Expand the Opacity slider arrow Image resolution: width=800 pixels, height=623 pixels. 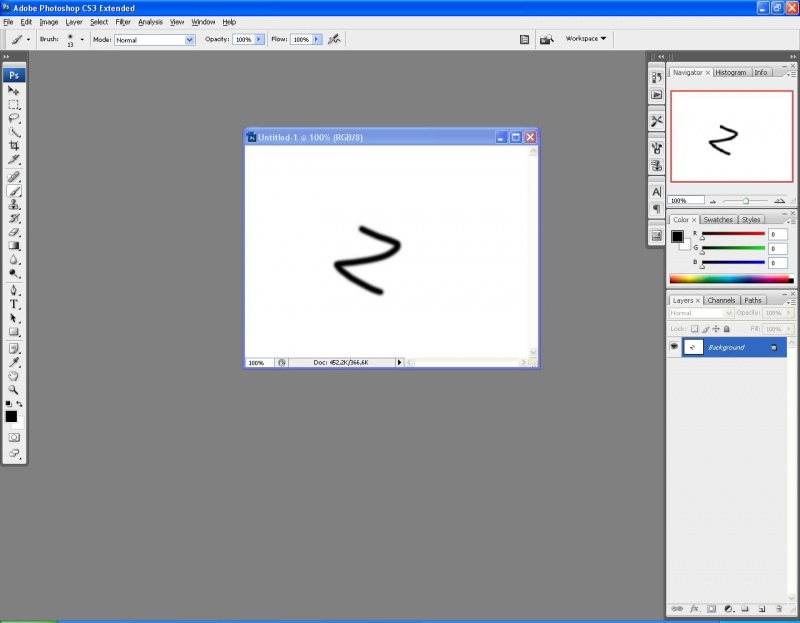[260, 40]
